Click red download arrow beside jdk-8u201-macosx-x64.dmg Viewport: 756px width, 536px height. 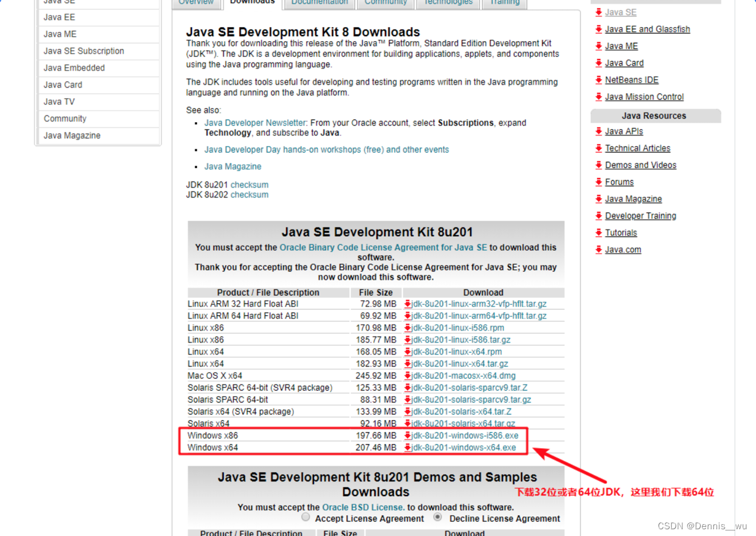tap(407, 375)
